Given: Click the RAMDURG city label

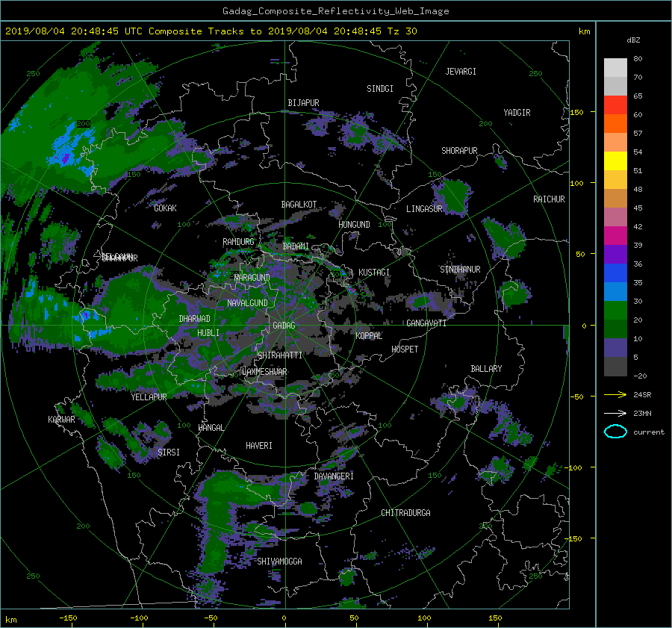Looking at the screenshot, I should point(238,242).
